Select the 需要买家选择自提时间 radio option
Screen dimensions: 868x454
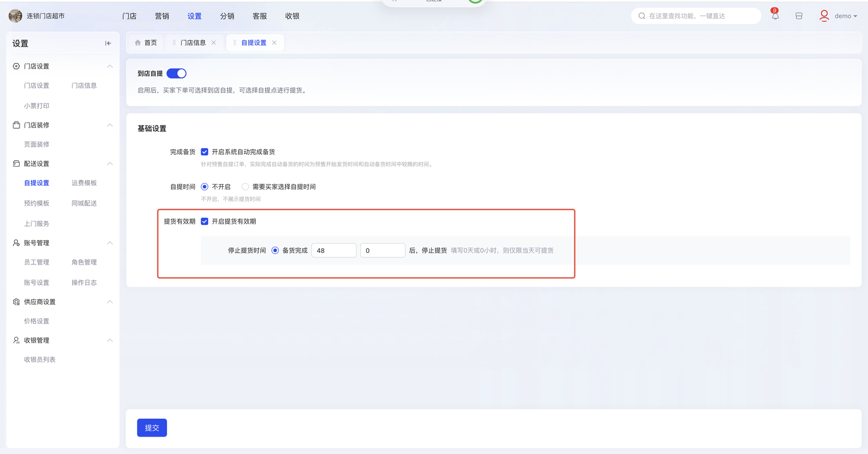tap(245, 187)
